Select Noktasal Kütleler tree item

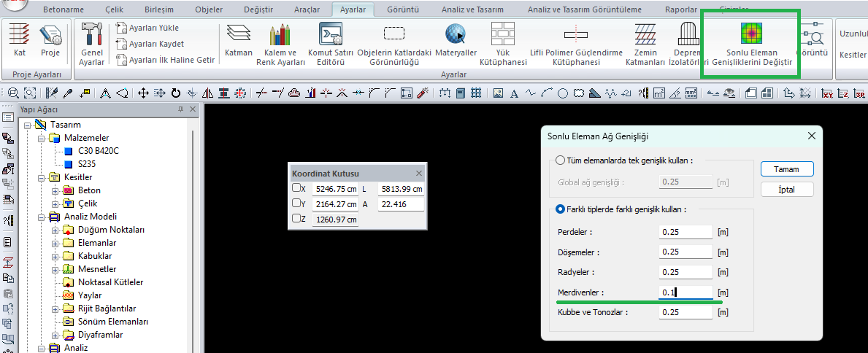pos(110,282)
